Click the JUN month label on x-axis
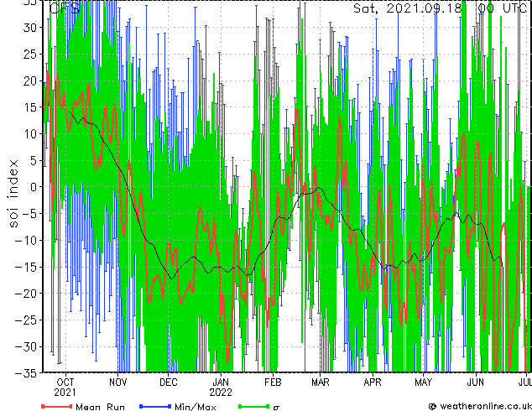 click(x=475, y=381)
